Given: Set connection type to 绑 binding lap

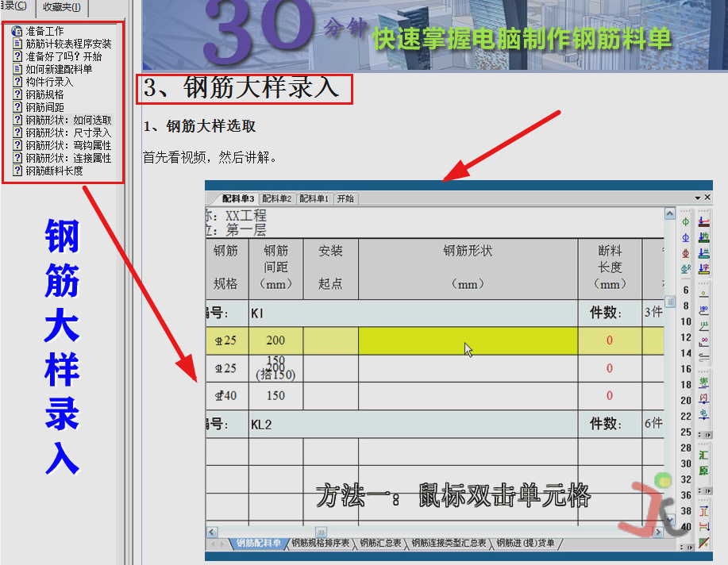Looking at the screenshot, I should click(x=704, y=382).
